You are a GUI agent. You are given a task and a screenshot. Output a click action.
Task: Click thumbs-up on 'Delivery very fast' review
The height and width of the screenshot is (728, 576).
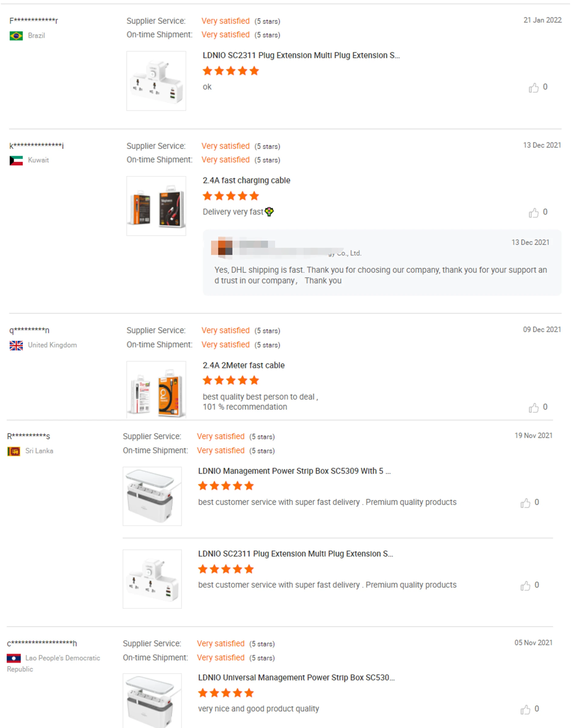[x=533, y=213]
